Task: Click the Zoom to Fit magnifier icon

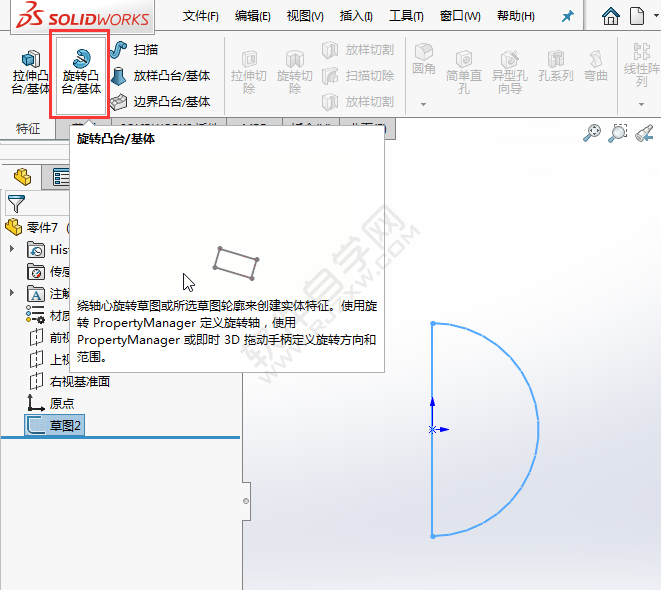Action: click(592, 133)
